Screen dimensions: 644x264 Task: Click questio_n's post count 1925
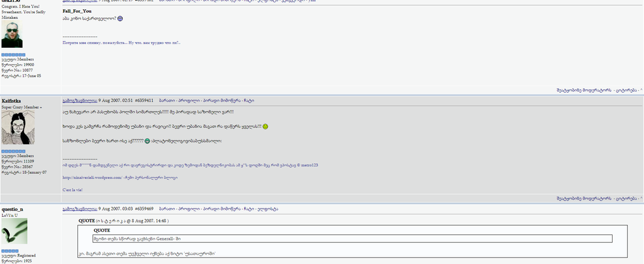pyautogui.click(x=28, y=261)
